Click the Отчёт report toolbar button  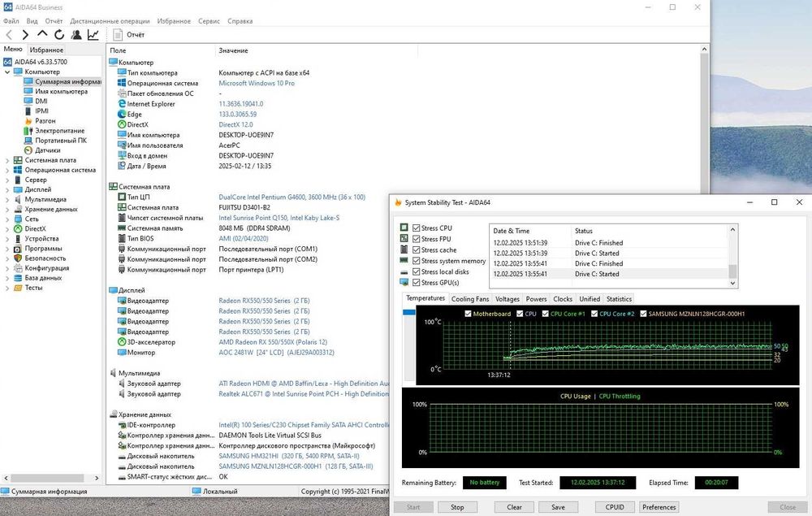pyautogui.click(x=129, y=35)
